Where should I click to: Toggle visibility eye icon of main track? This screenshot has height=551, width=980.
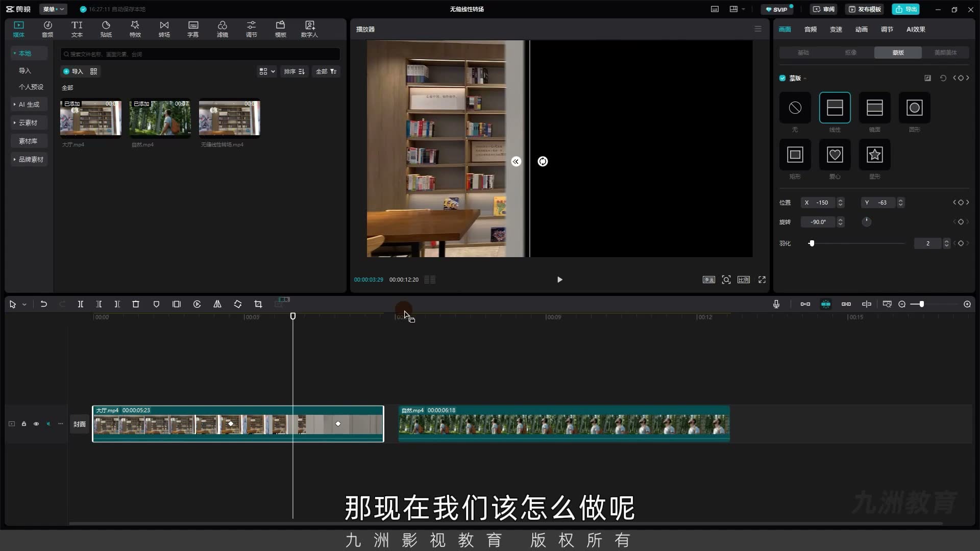36,424
